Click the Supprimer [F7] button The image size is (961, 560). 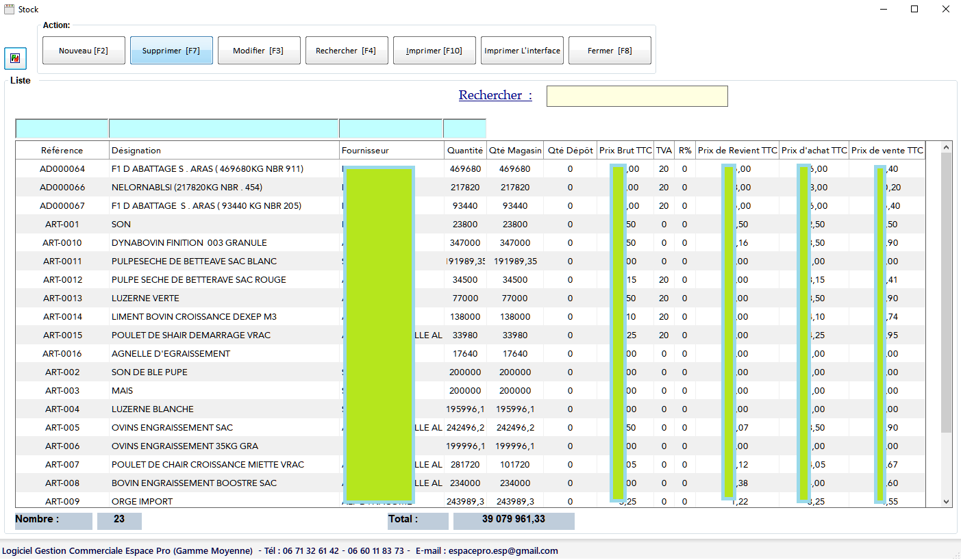[x=171, y=51]
